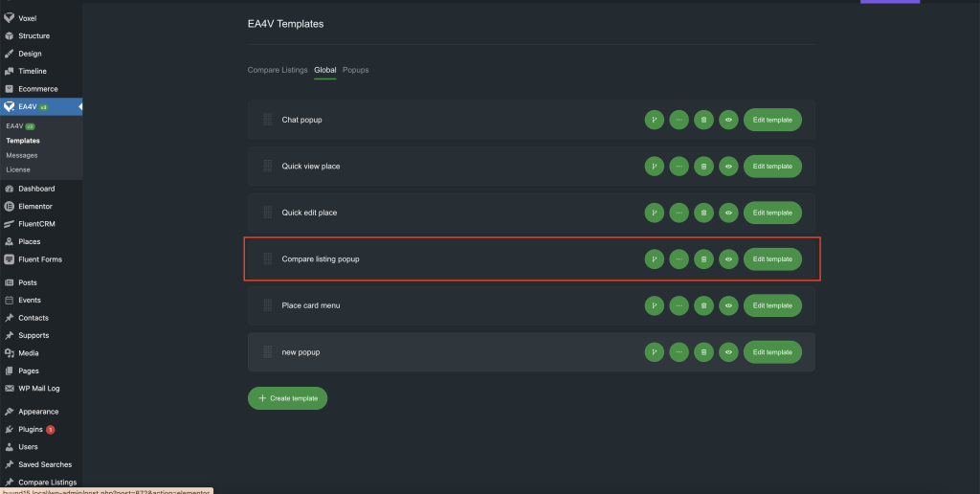Delete the Chat popup template
The height and width of the screenshot is (494, 980).
coord(703,120)
